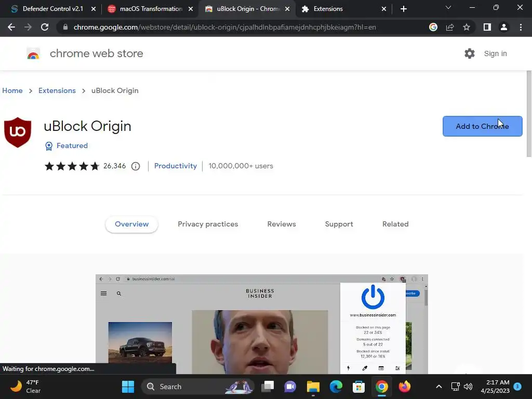Open File Explorer from taskbar

point(313,387)
